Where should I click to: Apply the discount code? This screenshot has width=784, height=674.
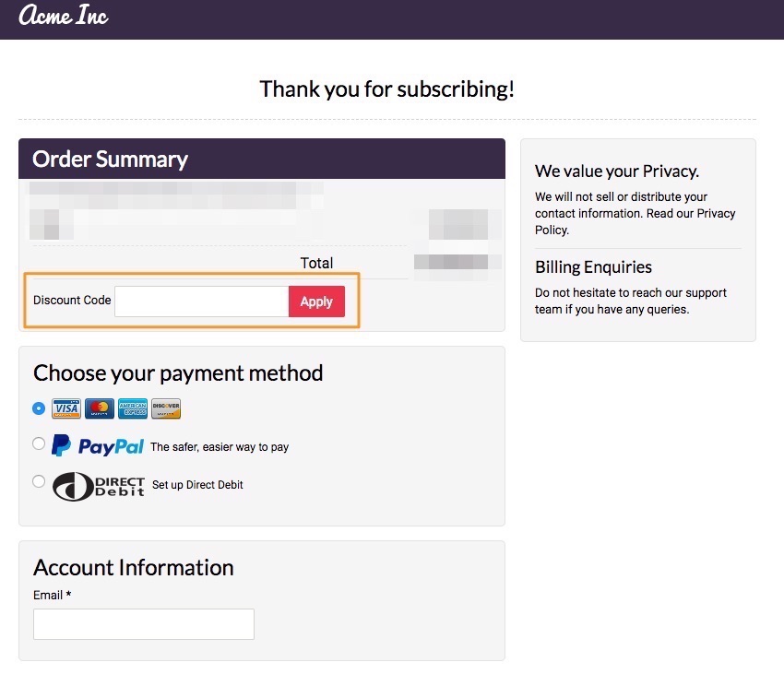[316, 302]
